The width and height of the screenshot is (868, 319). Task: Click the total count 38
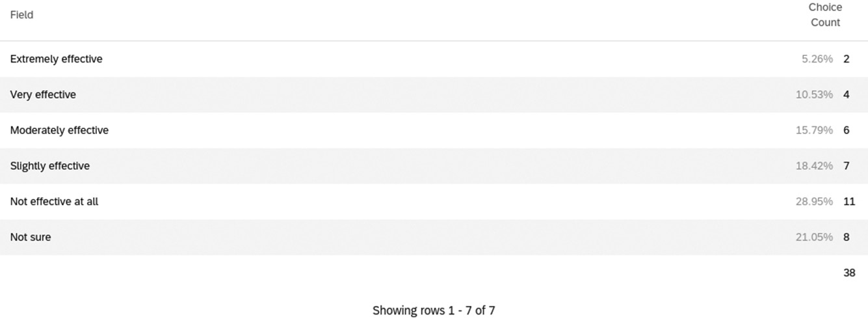(x=849, y=273)
